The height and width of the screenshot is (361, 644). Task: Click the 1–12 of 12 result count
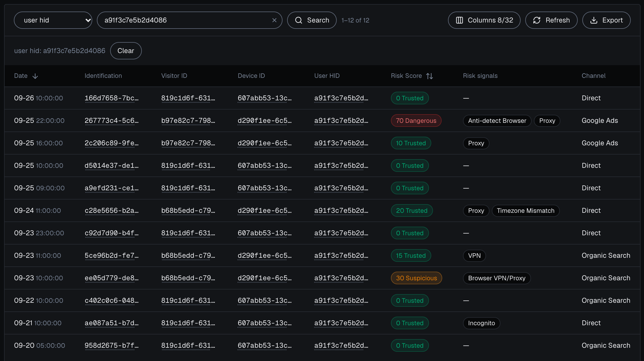point(355,20)
